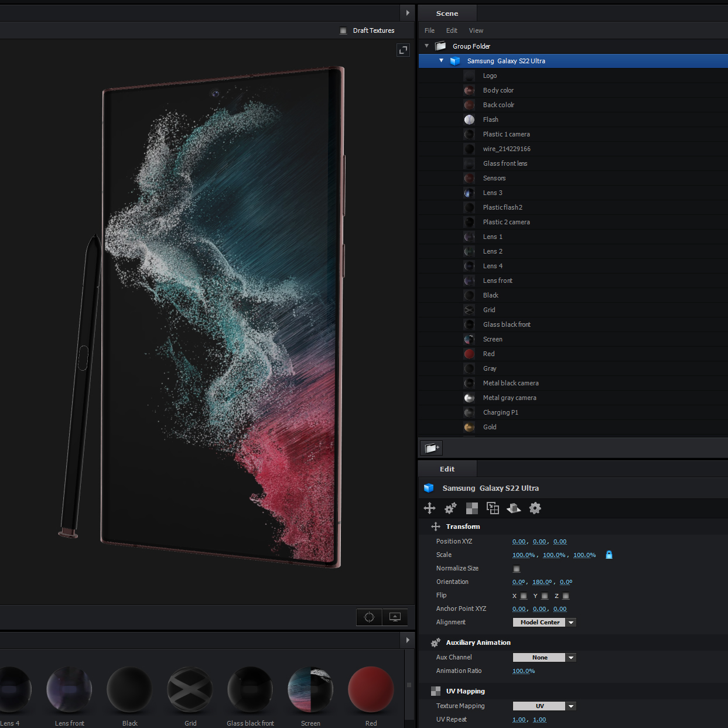Open the View menu in Scene panel
The image size is (728, 728).
point(476,30)
